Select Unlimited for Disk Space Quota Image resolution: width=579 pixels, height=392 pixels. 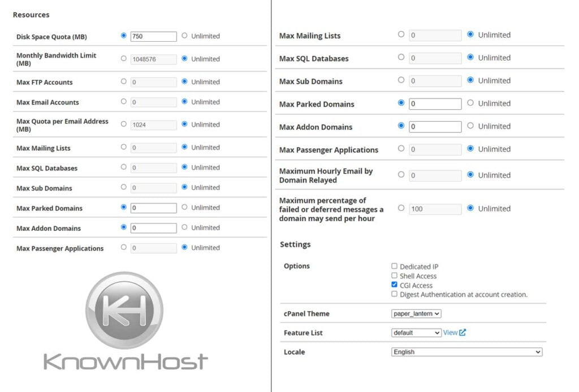[185, 36]
